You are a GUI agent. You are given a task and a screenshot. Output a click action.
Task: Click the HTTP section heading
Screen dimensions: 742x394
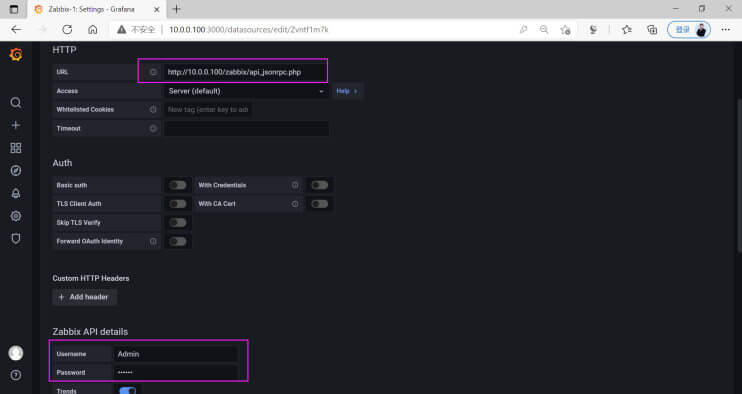64,50
